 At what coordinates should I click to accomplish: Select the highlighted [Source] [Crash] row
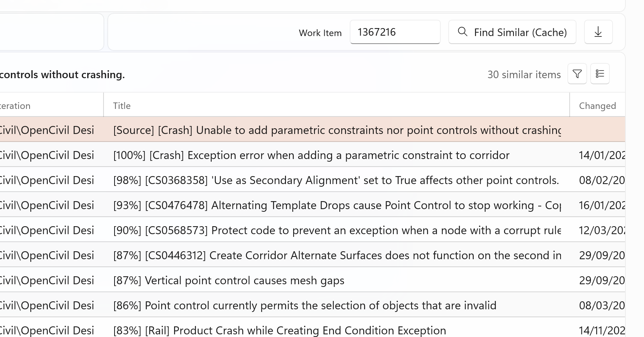337,130
